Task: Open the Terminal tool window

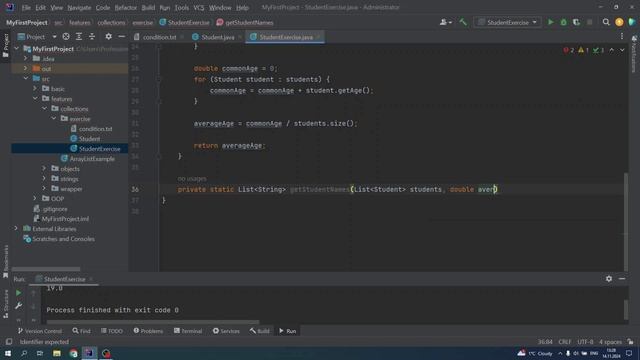Action: 188,331
